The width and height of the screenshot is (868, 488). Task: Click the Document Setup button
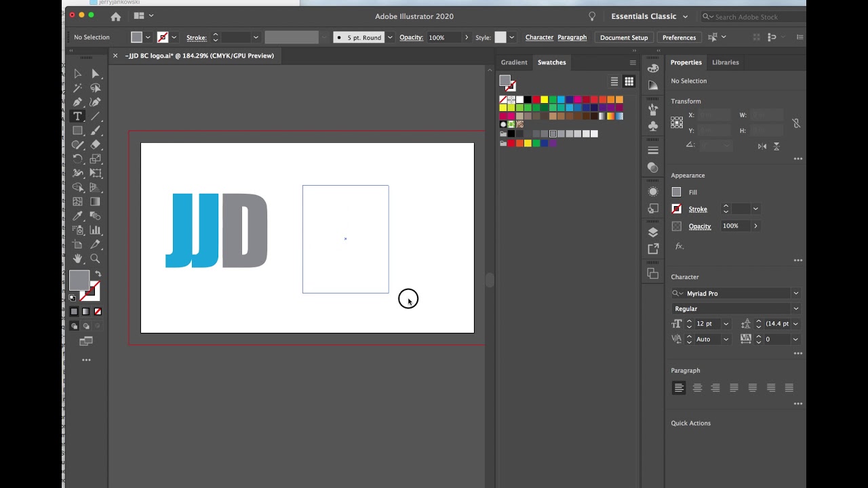coord(624,37)
